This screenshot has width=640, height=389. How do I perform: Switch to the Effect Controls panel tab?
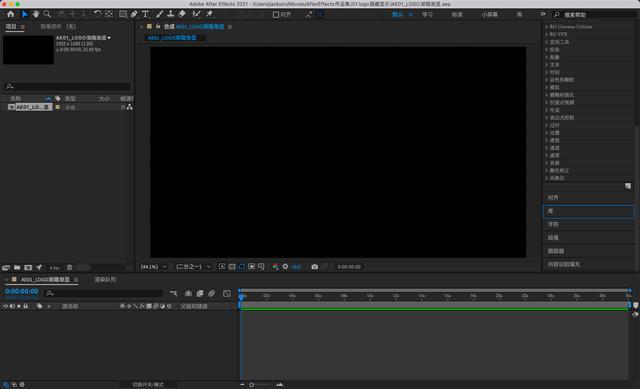[58, 27]
